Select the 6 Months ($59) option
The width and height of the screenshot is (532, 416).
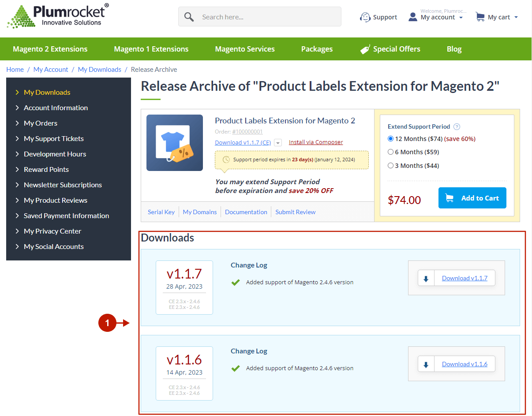click(x=390, y=152)
